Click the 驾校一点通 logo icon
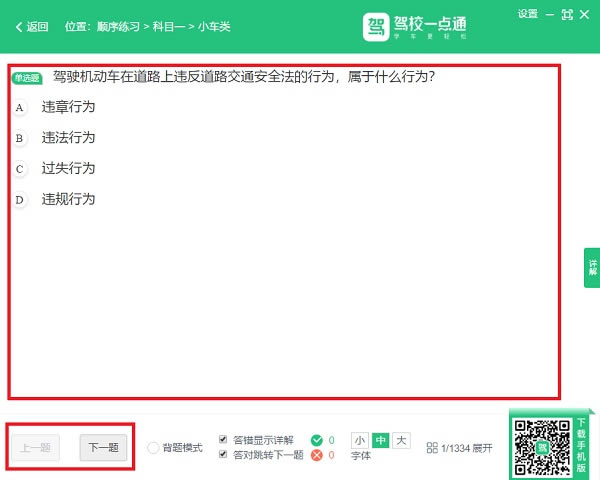Screen dimensions: 600x480 pyautogui.click(x=376, y=26)
